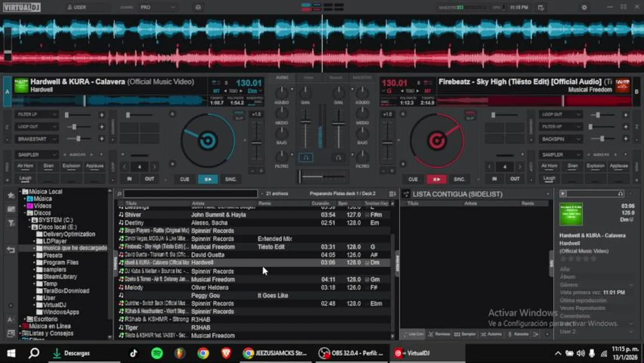Open Remixes tab below the sidelist
The image size is (644, 363).
[439, 334]
